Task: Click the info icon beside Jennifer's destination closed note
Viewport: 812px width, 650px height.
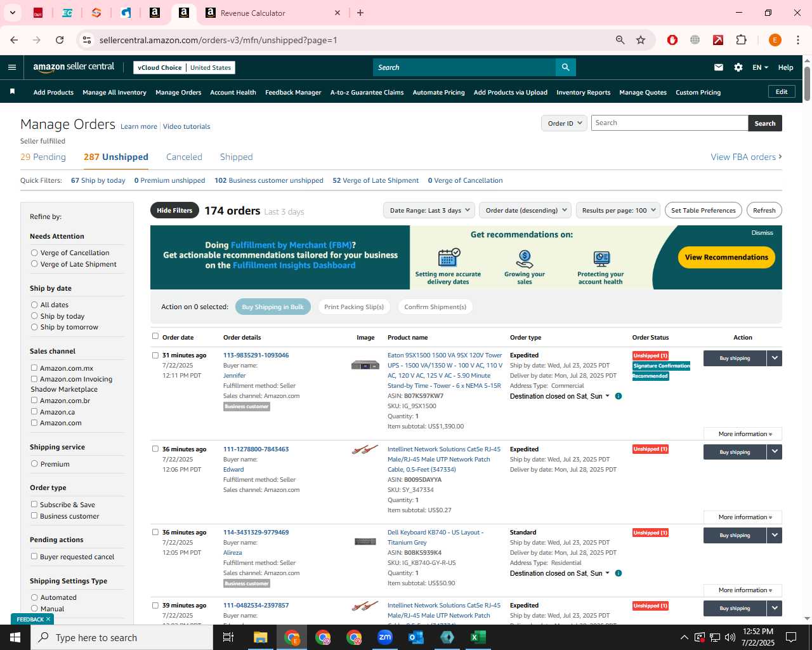Action: click(619, 396)
